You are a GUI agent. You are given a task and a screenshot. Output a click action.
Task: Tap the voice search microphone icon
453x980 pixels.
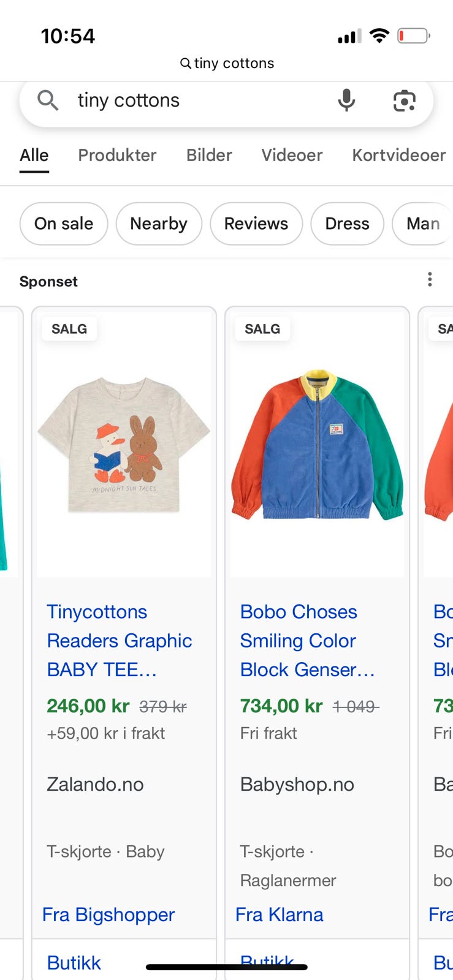pyautogui.click(x=346, y=100)
